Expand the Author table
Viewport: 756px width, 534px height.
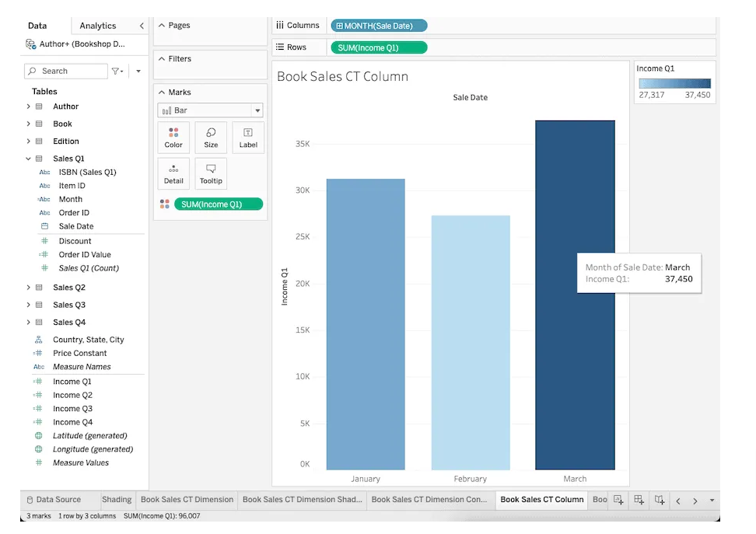click(28, 106)
